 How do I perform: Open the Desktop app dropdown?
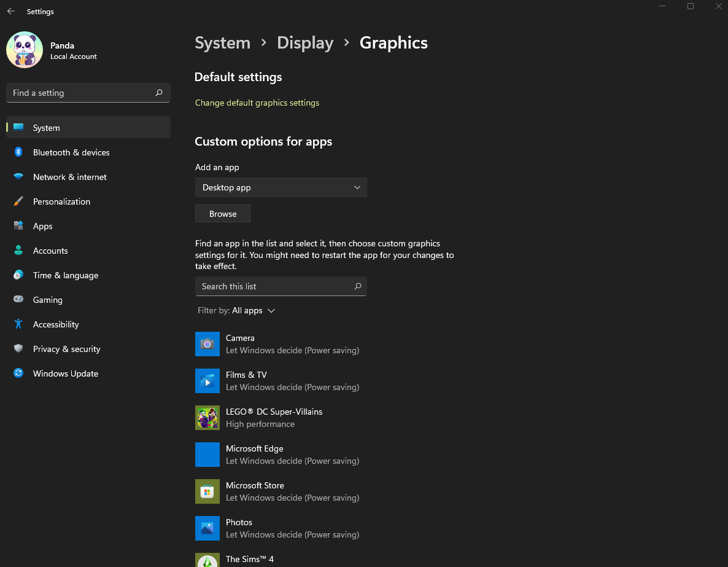pyautogui.click(x=281, y=187)
